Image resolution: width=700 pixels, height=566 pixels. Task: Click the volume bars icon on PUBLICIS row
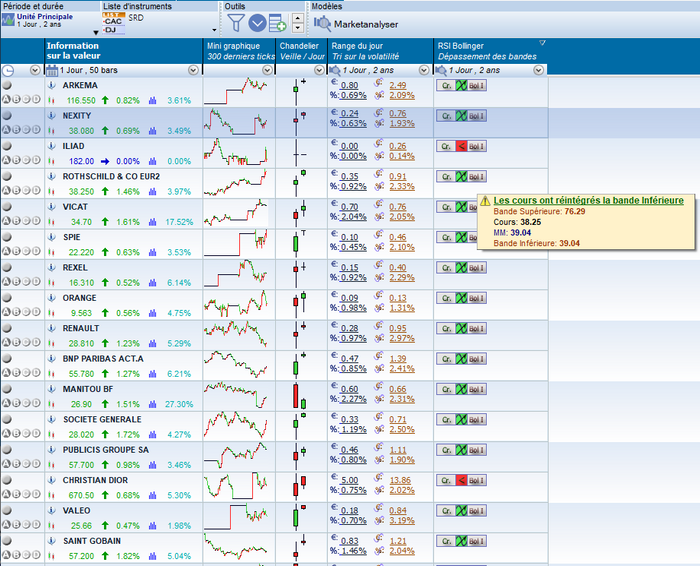click(x=153, y=465)
